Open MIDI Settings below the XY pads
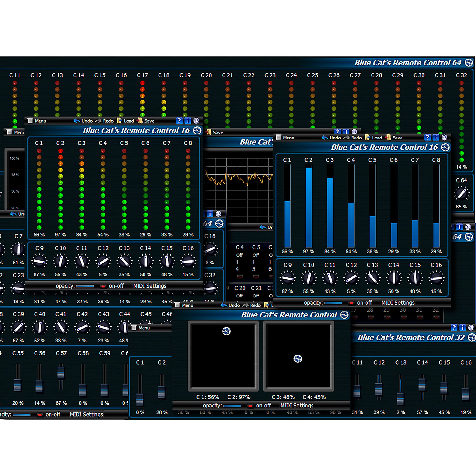 click(296, 406)
